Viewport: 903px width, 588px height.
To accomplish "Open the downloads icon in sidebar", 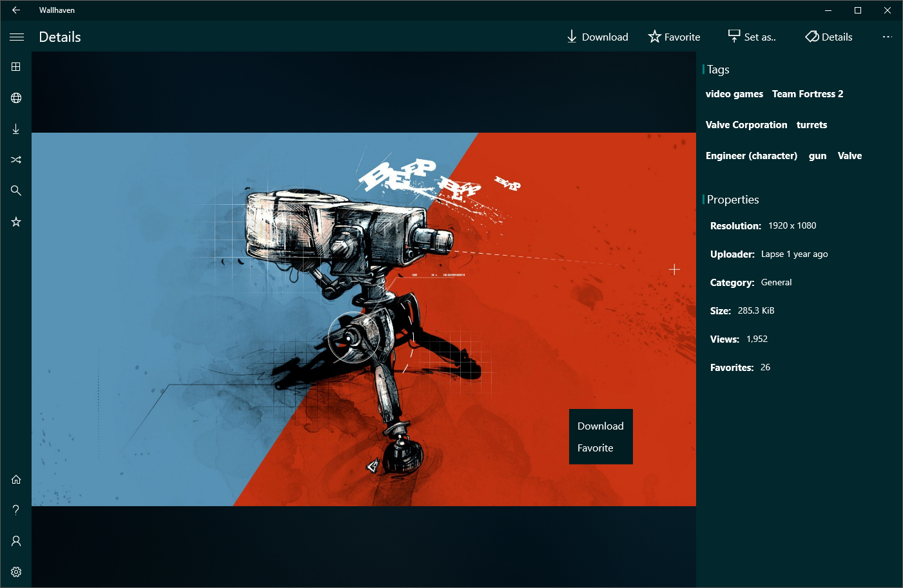I will [16, 129].
